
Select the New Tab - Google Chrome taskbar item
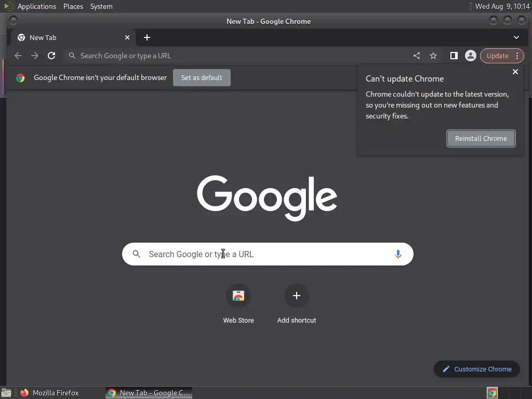coord(149,393)
